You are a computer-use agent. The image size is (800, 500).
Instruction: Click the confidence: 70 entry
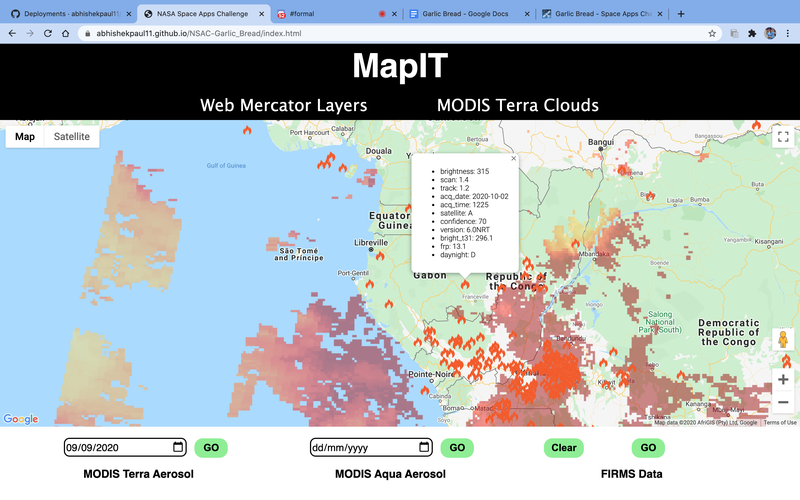tap(463, 221)
